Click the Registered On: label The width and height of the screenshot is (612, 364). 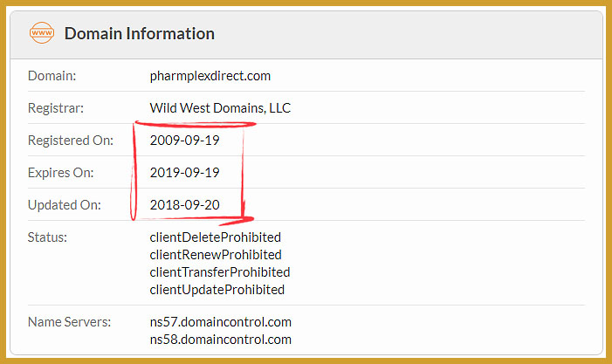[71, 141]
